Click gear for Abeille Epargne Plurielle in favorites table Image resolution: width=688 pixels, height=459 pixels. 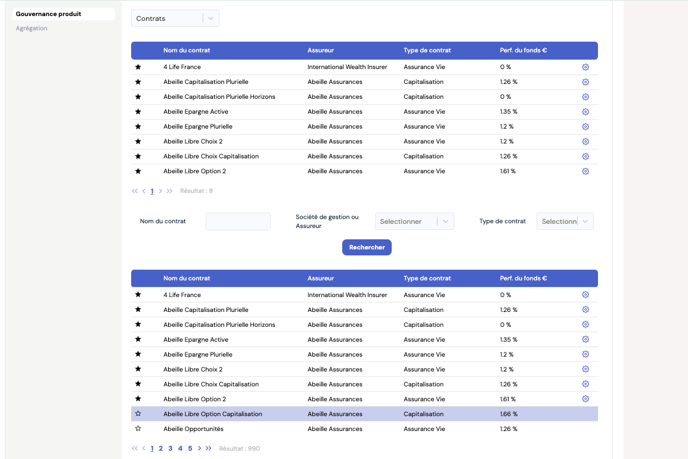pos(585,127)
